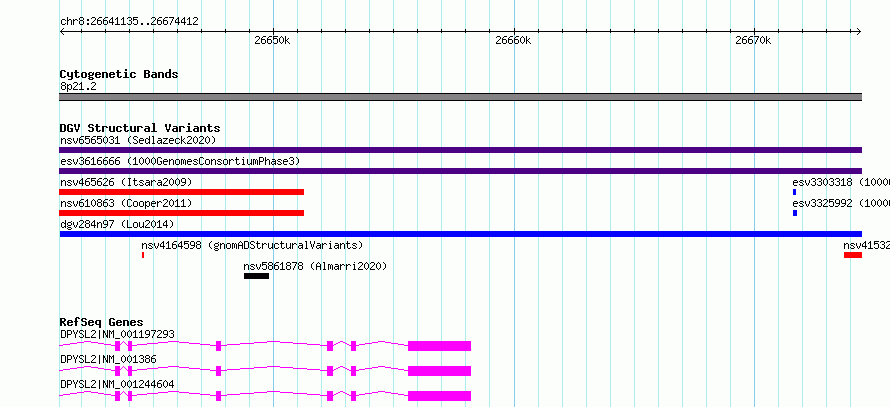Select the purple bar under nsv6565031
Viewport: 890px width, 407px height.
pos(460,150)
